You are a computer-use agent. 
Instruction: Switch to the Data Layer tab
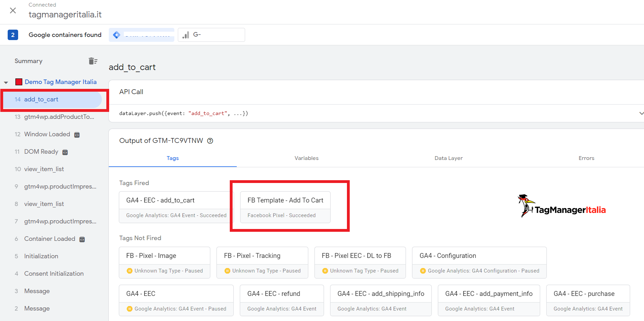(448, 158)
